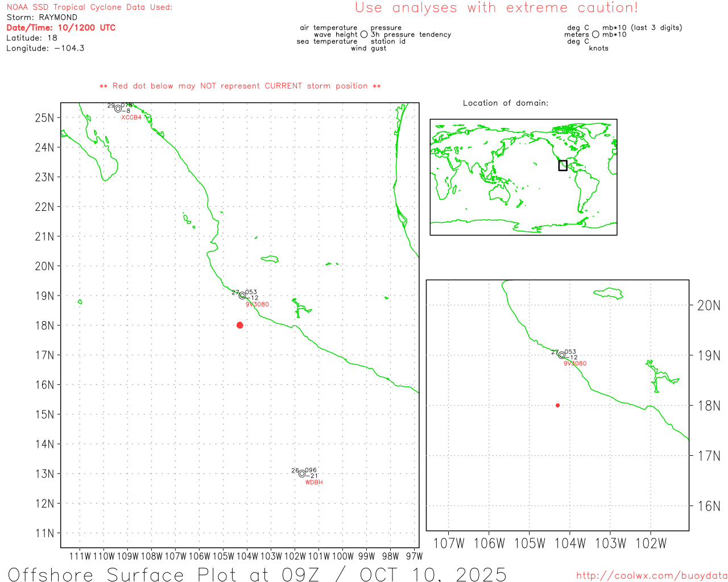Viewport: 728px width, 582px height.
Task: Click the world locator map thumbnail
Action: 523,177
